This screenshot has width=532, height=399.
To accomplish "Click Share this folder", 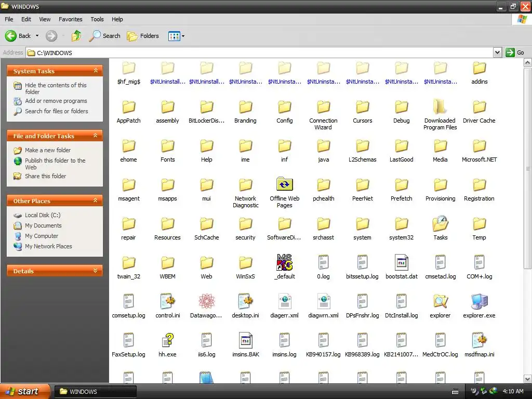I will click(x=39, y=176).
